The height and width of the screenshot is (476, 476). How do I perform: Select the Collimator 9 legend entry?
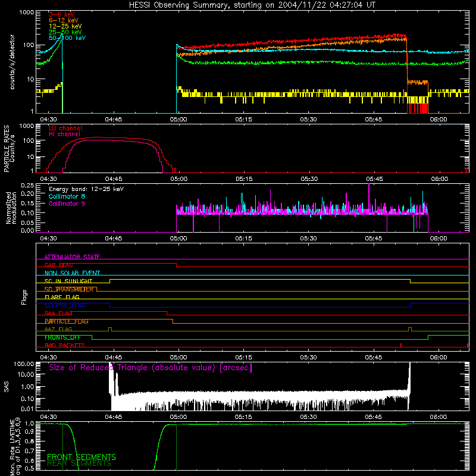(67, 203)
